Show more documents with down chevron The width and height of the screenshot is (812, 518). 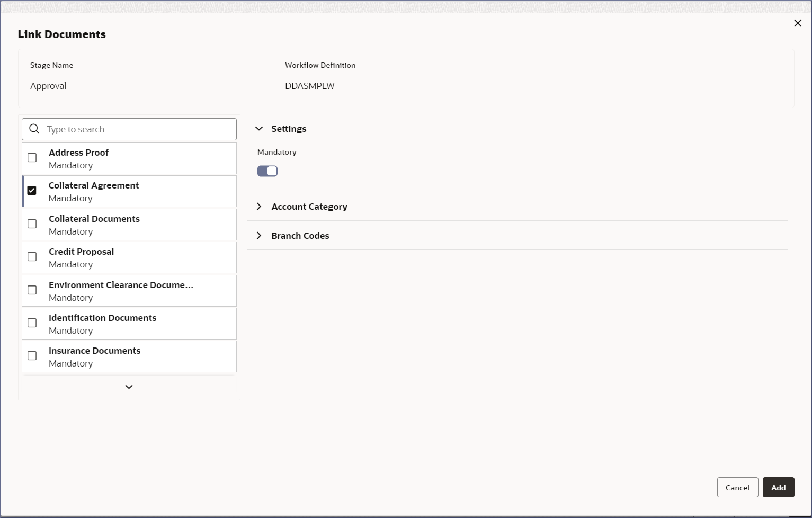click(x=129, y=387)
